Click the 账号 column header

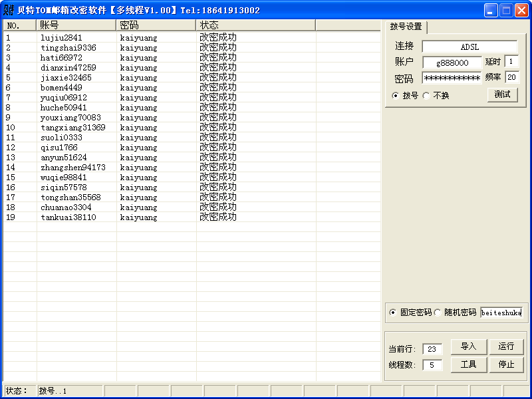coord(76,25)
